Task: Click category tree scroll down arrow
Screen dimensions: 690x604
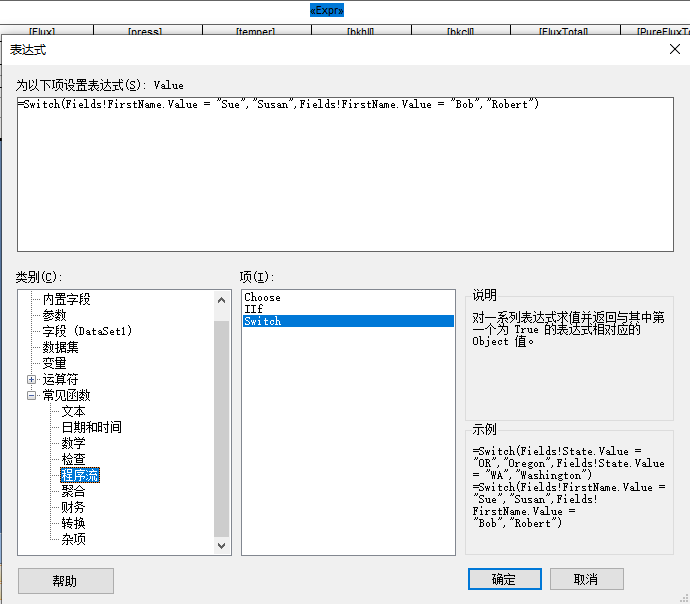Action: 221,545
